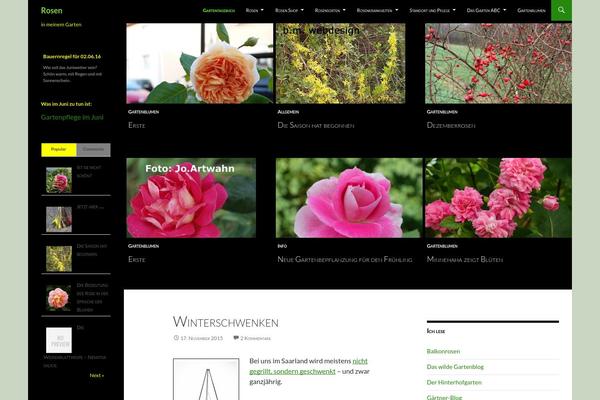
Task: Click Next in the popular posts list
Action: click(x=96, y=376)
